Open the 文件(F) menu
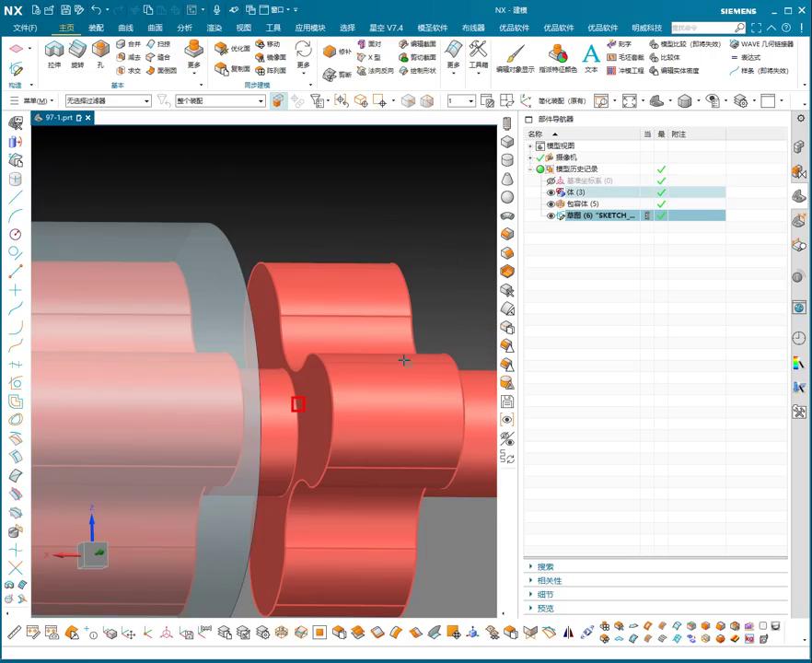This screenshot has height=663, width=812. click(25, 28)
